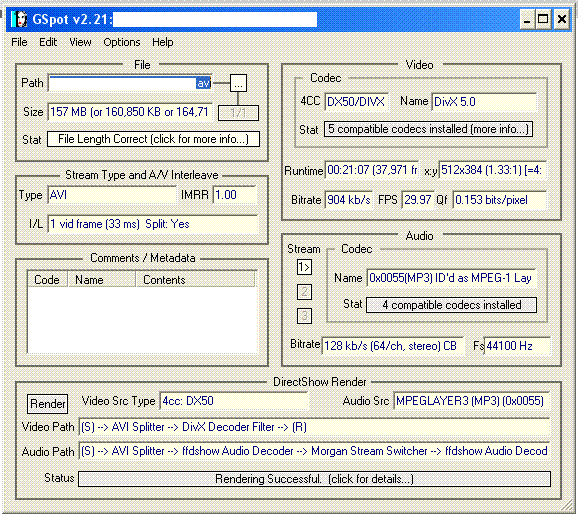Screen dimensions: 578x514
Task: Click 'Rendering Successful' status bar button
Action: point(314,479)
